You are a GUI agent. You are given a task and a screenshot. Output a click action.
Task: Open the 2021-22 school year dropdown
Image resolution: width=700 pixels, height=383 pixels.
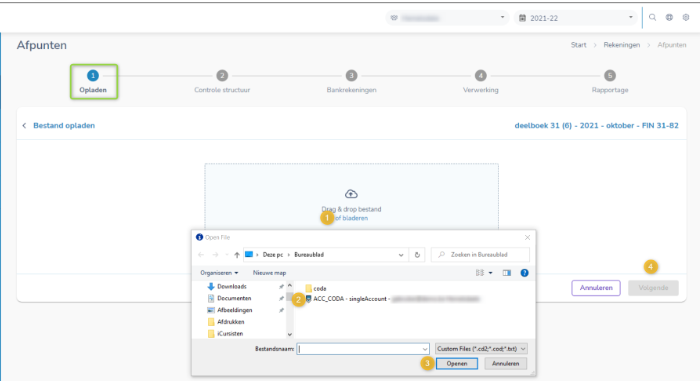coord(577,18)
